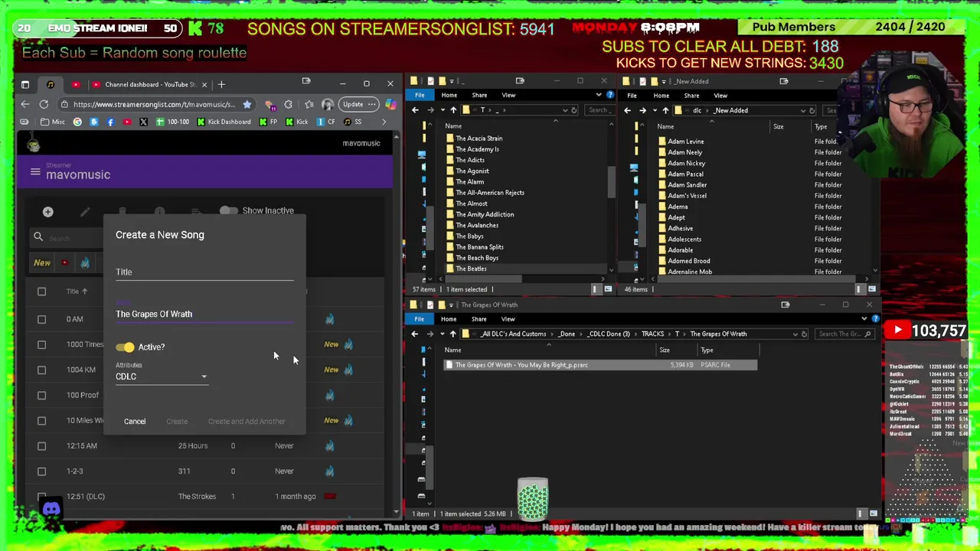Screen dimensions: 980x551
Task: Open the Copilot icon in browser toolbar
Action: coord(390,104)
